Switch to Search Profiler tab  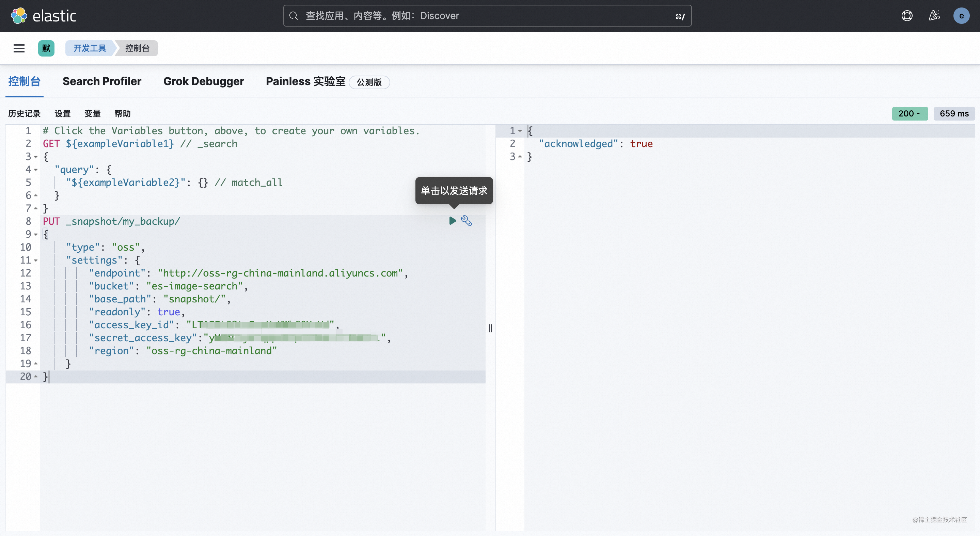pyautogui.click(x=101, y=81)
